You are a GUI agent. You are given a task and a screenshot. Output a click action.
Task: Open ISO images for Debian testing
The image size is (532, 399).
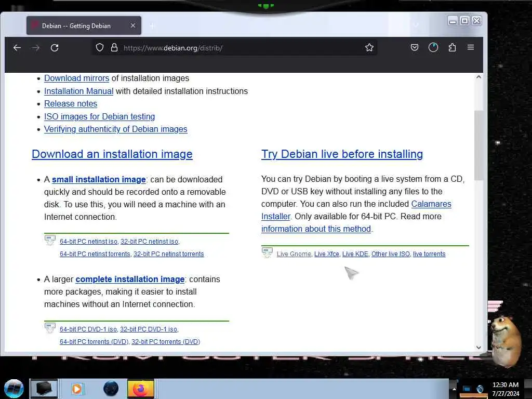click(x=99, y=117)
